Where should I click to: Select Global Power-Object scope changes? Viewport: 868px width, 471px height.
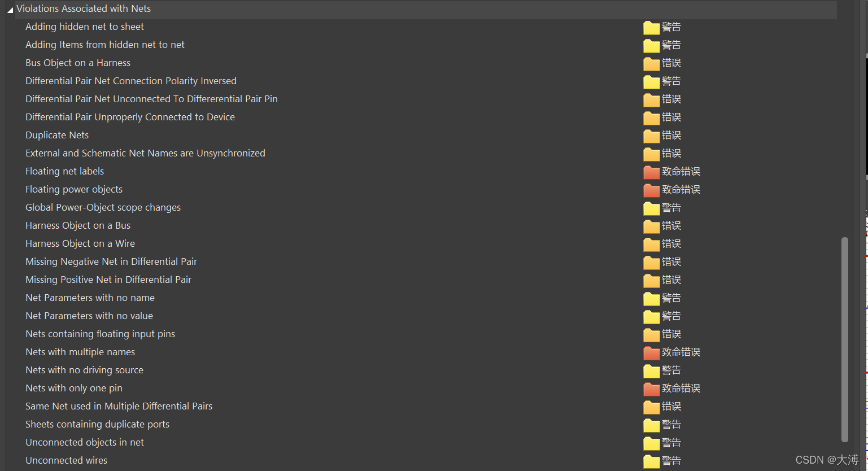click(x=103, y=207)
